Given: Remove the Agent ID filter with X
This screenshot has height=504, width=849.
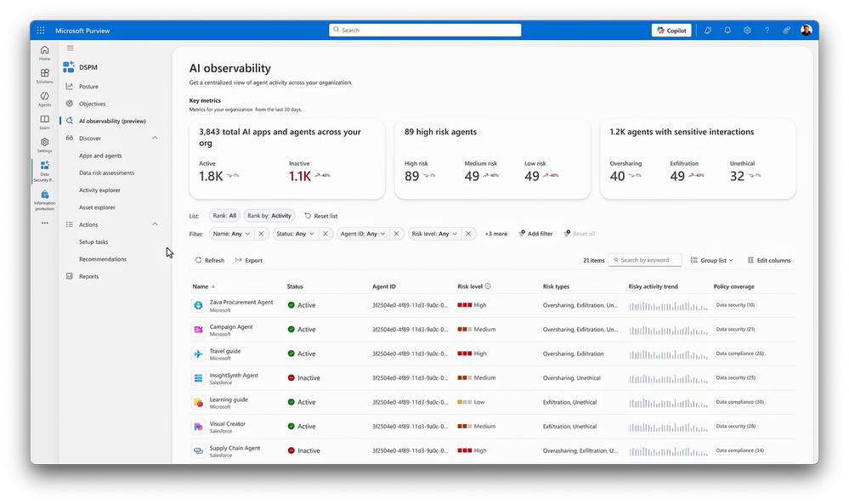Looking at the screenshot, I should [x=396, y=234].
